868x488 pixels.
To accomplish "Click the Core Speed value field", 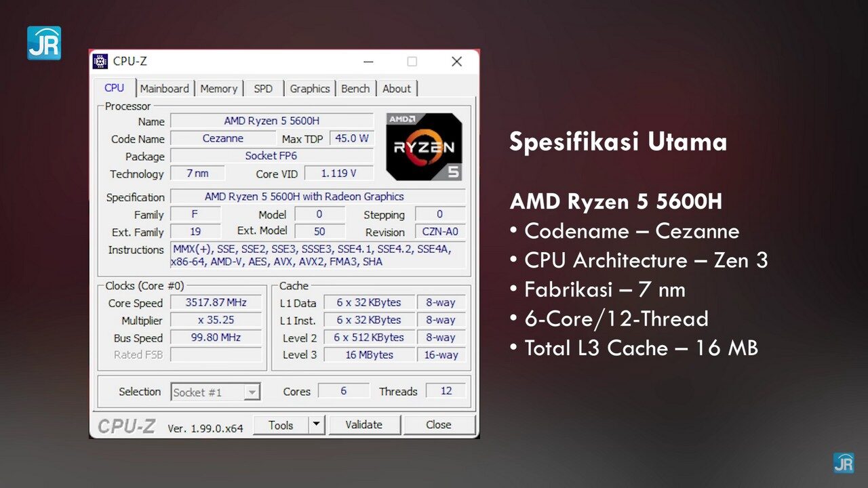I will [x=216, y=303].
